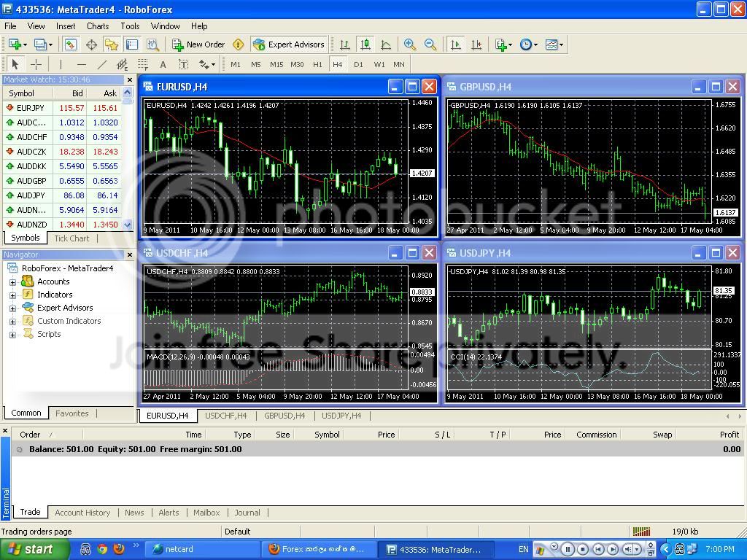The image size is (747, 560).
Task: Close the Market Watch panel
Action: pos(130,80)
